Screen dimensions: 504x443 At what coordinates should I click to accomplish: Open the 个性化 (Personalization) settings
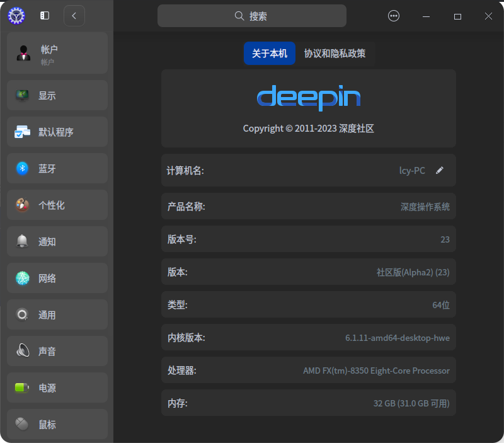(x=57, y=205)
